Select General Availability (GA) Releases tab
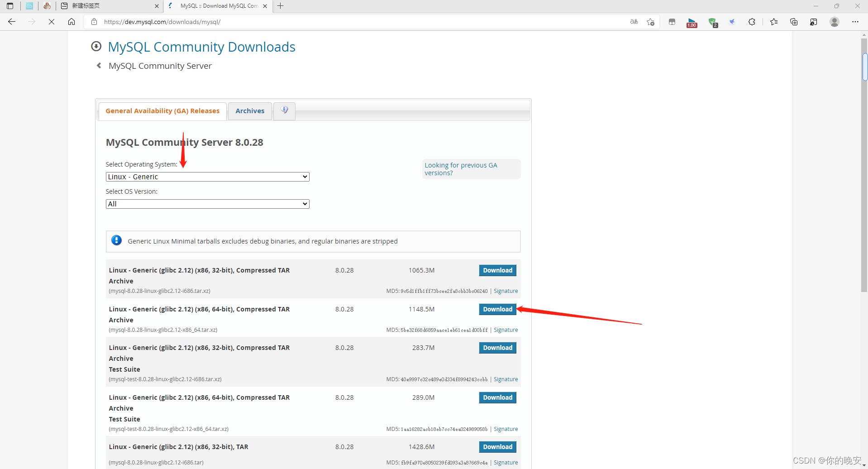 click(x=162, y=111)
